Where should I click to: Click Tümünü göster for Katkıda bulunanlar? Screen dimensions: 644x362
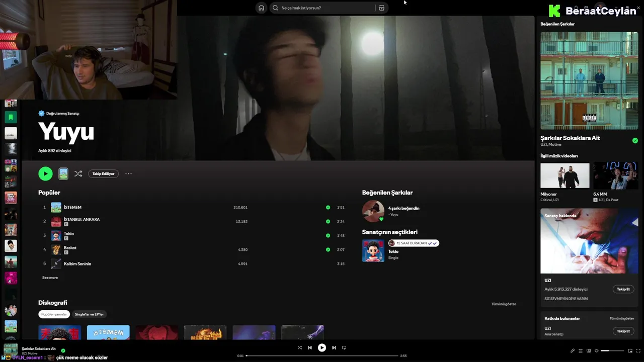click(x=622, y=318)
